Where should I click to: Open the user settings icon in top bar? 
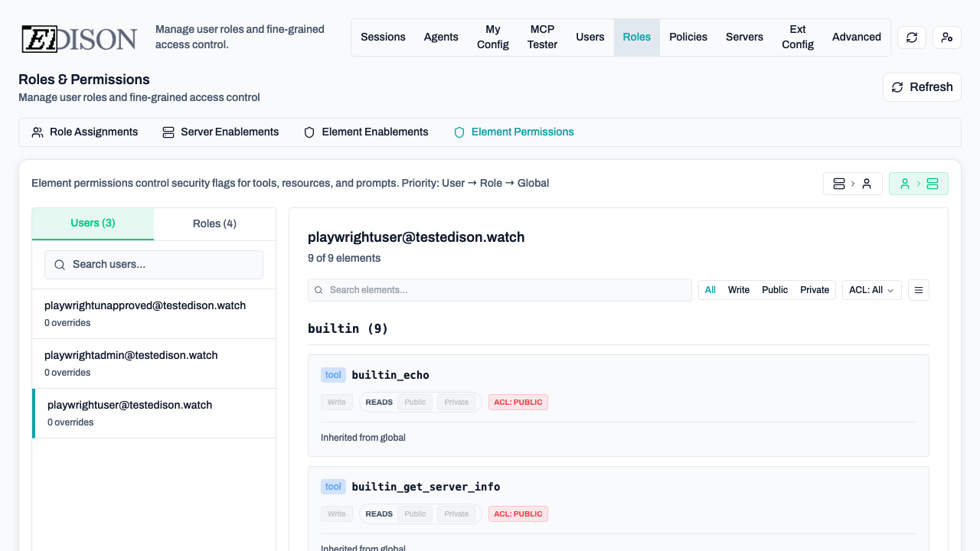pyautogui.click(x=946, y=37)
